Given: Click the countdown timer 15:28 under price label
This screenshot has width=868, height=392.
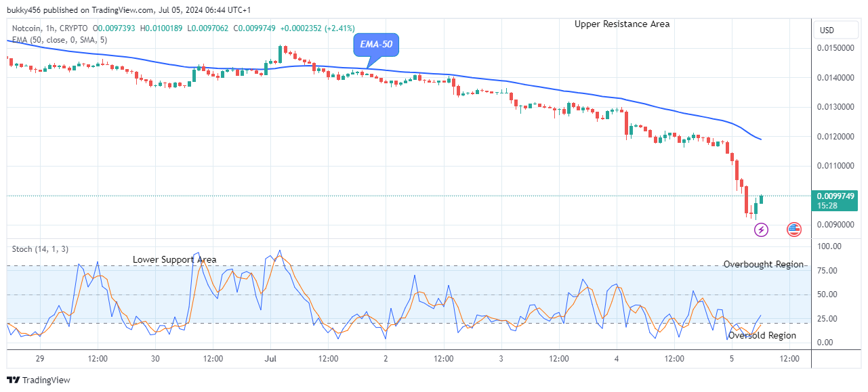Looking at the screenshot, I should point(828,205).
